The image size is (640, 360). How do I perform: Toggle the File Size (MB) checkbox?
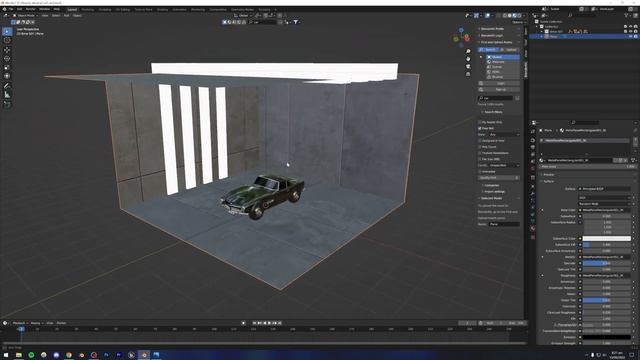480,159
